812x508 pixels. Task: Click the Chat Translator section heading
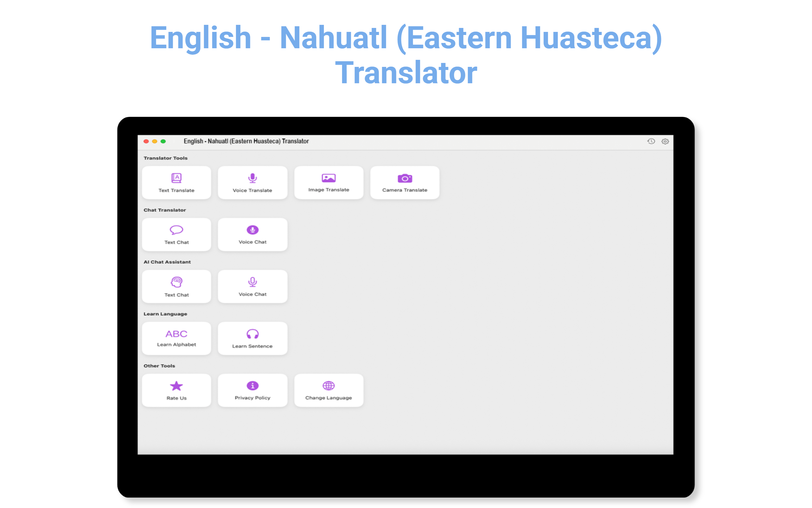click(165, 210)
